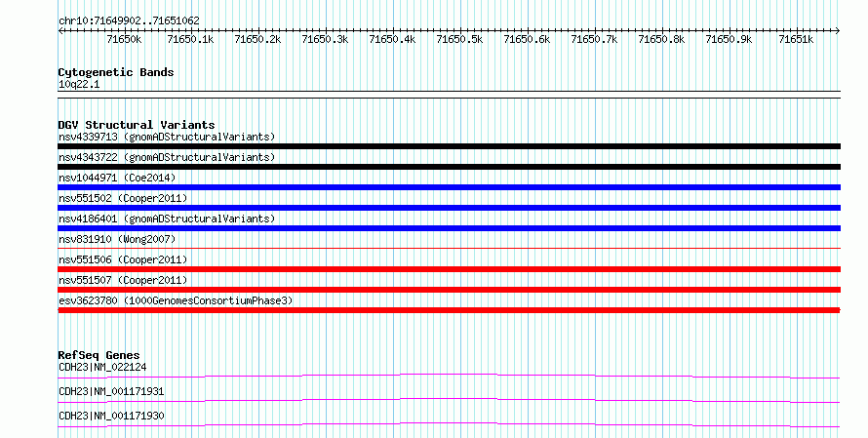868x438 pixels.
Task: Click the 71650.1k ruler tick label
Action: [190, 39]
